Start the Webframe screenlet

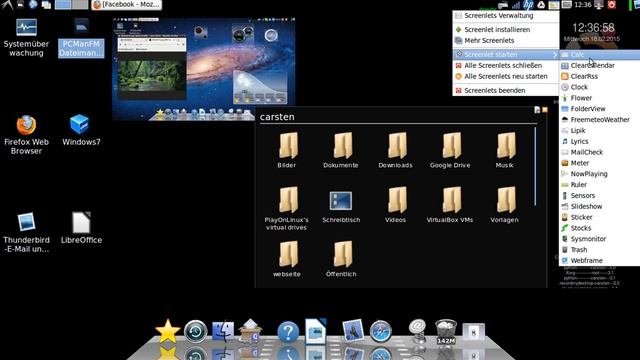pos(599,260)
